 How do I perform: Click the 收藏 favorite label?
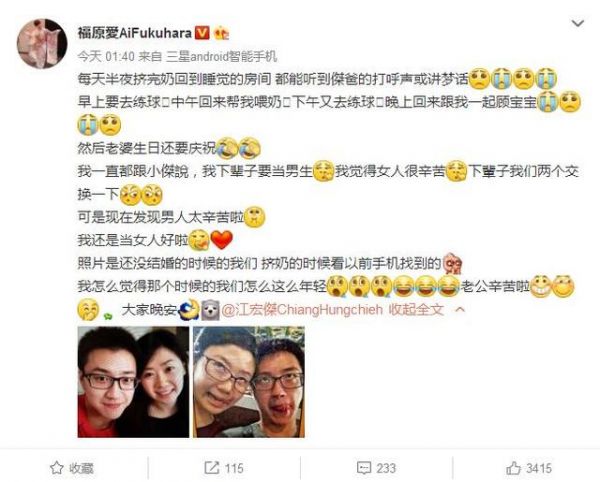[82, 468]
